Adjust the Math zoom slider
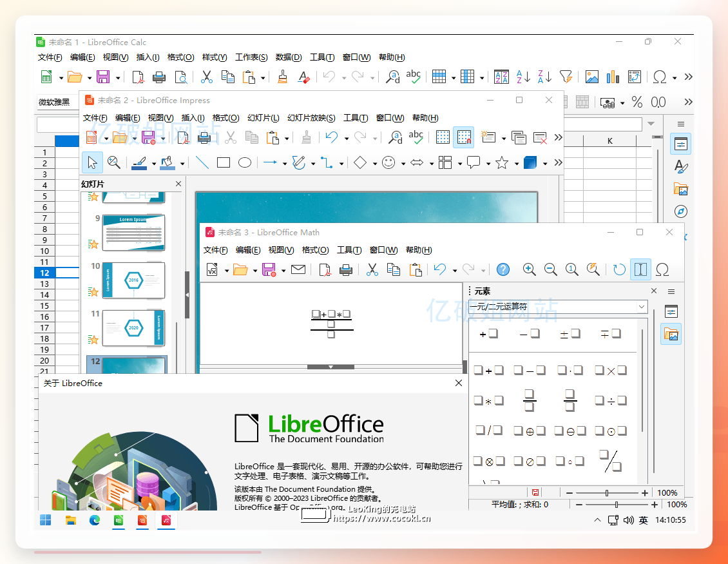The image size is (728, 564). (x=607, y=493)
